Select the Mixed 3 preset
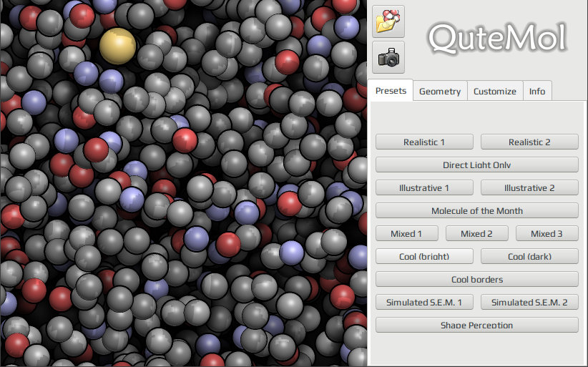588x367 pixels. pyautogui.click(x=547, y=233)
